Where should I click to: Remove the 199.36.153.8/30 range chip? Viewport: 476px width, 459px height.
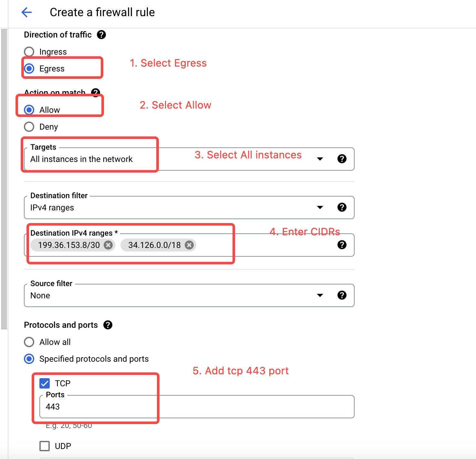(108, 245)
